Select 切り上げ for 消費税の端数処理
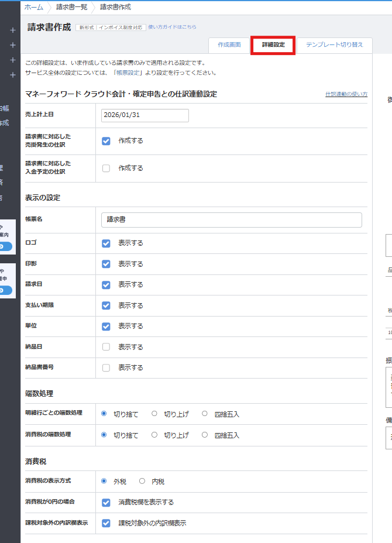Image resolution: width=392 pixels, height=543 pixels. coord(154,435)
